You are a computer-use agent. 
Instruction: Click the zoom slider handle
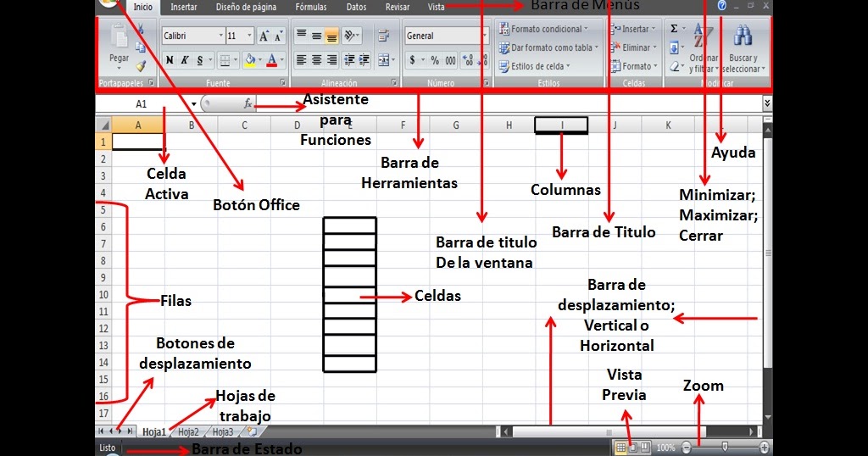pos(726,447)
